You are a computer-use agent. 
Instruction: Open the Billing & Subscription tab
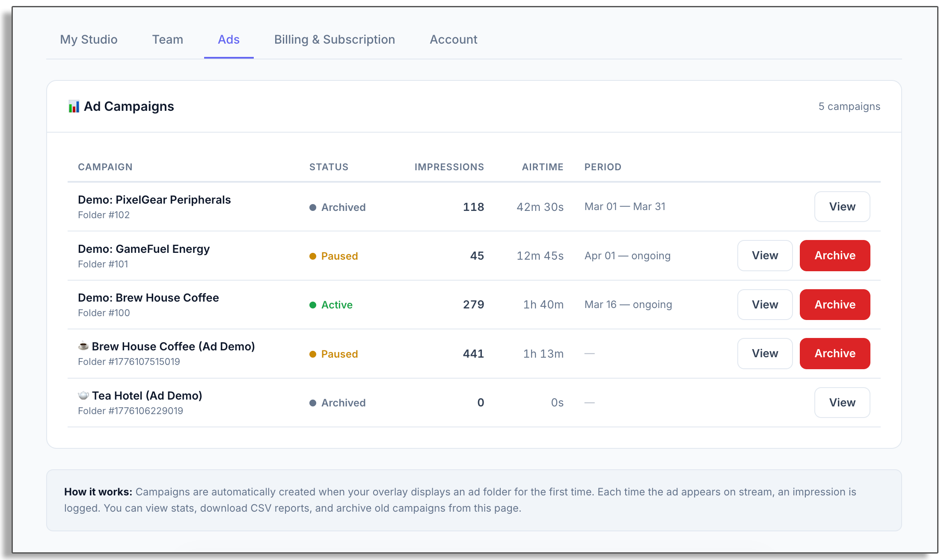point(334,39)
